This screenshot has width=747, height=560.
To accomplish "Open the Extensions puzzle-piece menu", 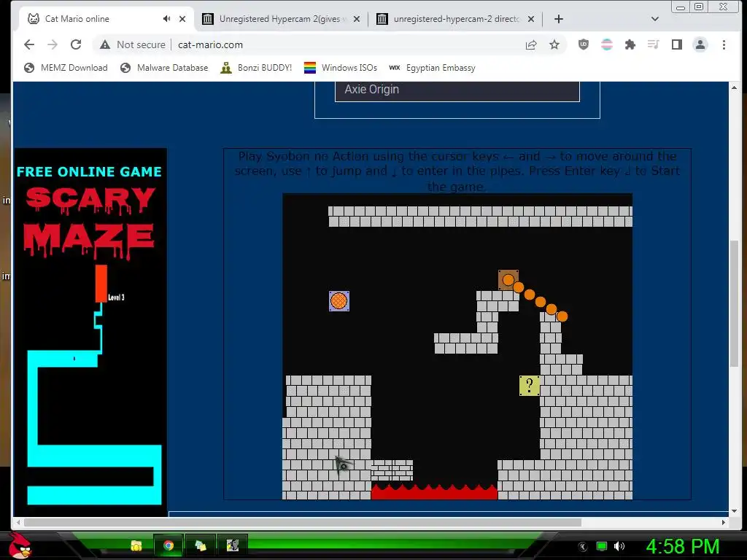I will pyautogui.click(x=630, y=44).
